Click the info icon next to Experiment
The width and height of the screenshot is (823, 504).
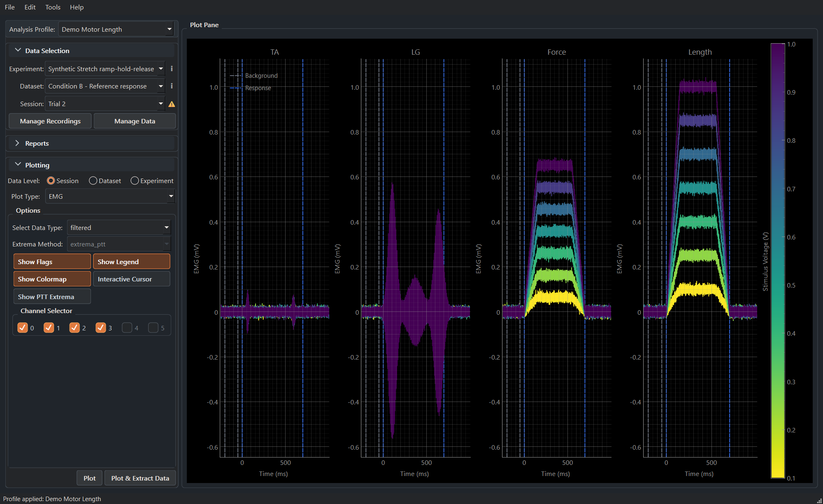click(x=172, y=69)
